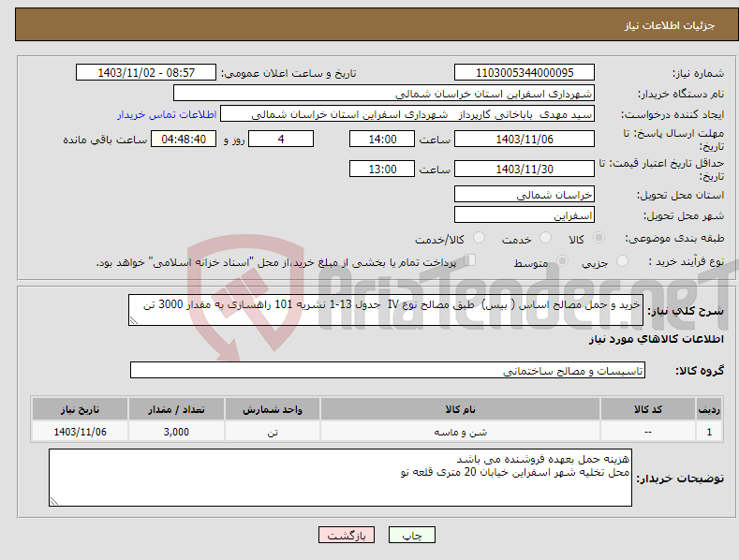
Task: Click the ساعت باقی مانده label
Action: coord(105,140)
